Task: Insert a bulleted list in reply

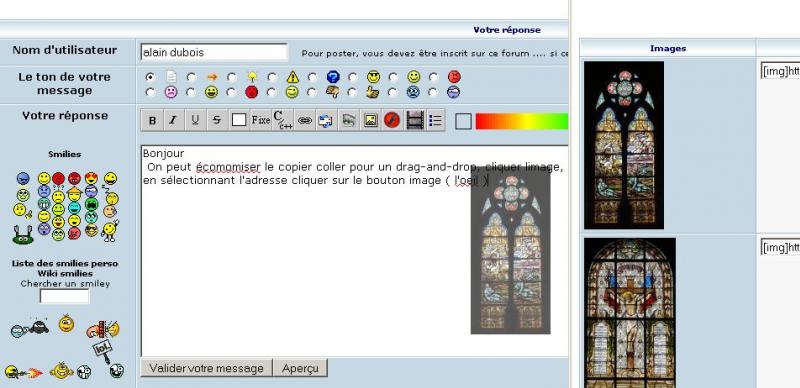Action: coord(435,120)
